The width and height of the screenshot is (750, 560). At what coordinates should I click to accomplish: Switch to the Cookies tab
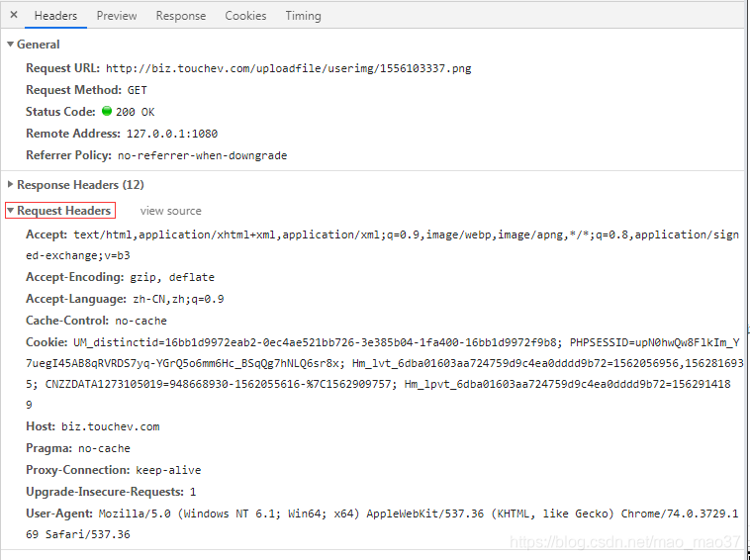click(245, 16)
